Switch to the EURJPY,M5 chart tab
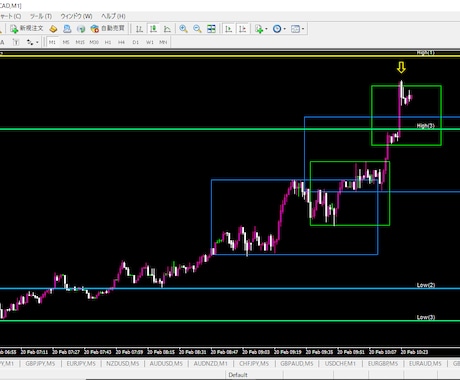This screenshot has width=460, height=380. 81,364
